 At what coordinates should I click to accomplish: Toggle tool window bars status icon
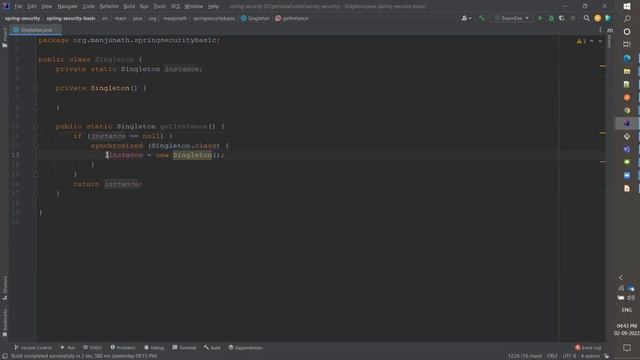(5, 356)
